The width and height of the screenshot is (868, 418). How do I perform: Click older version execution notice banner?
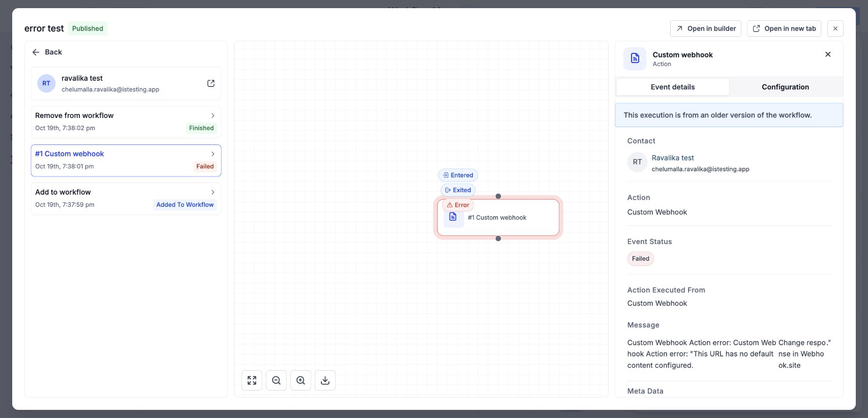point(729,115)
